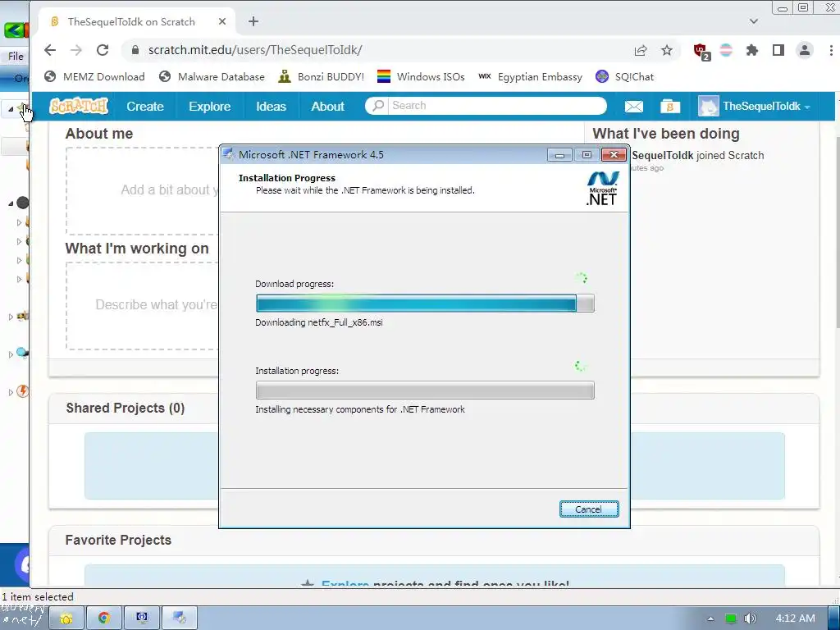Click the SequelToIdk joined Scratch activity

tap(697, 155)
